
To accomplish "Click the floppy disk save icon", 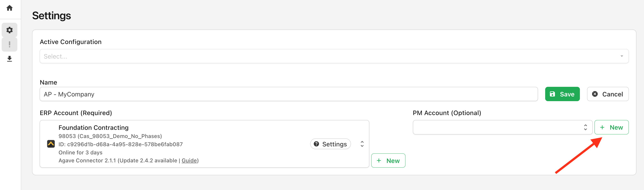I will pyautogui.click(x=552, y=94).
